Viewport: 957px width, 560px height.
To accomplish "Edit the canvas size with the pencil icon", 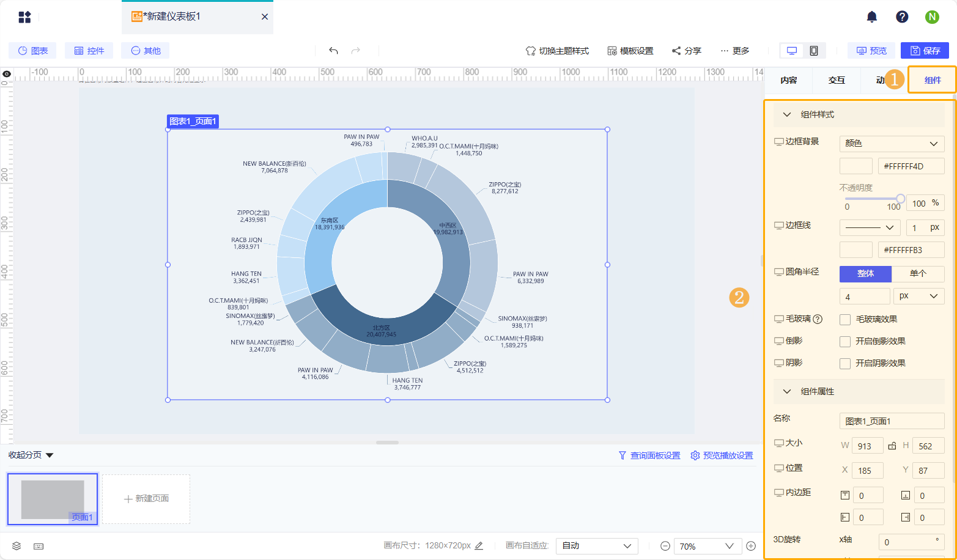I will 479,545.
